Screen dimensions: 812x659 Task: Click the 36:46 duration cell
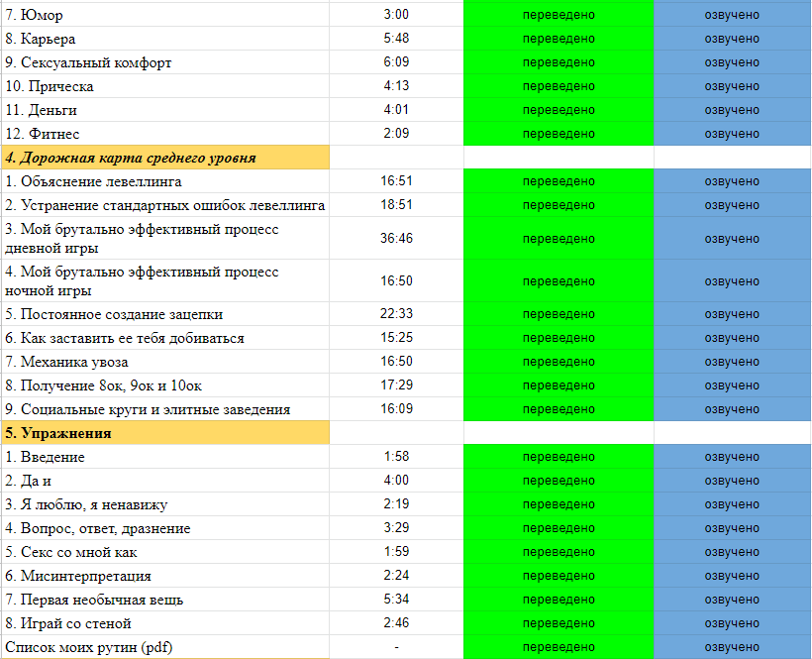click(x=396, y=239)
